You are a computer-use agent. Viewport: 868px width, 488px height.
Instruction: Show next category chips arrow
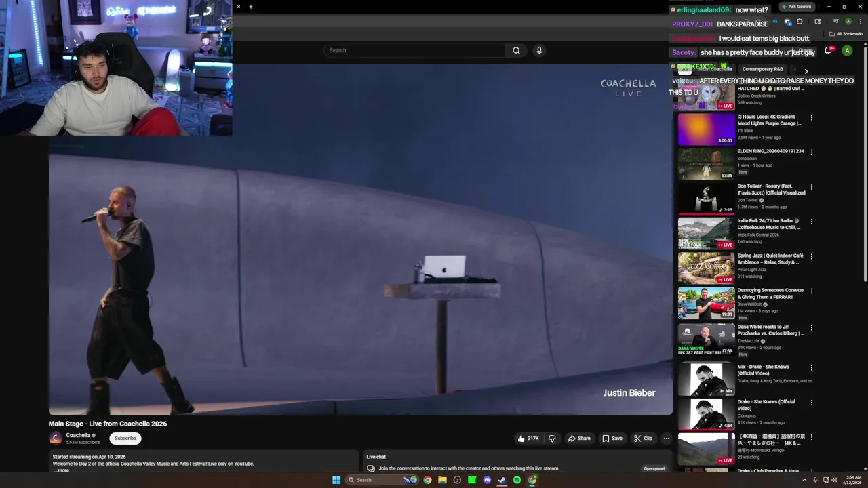point(806,70)
